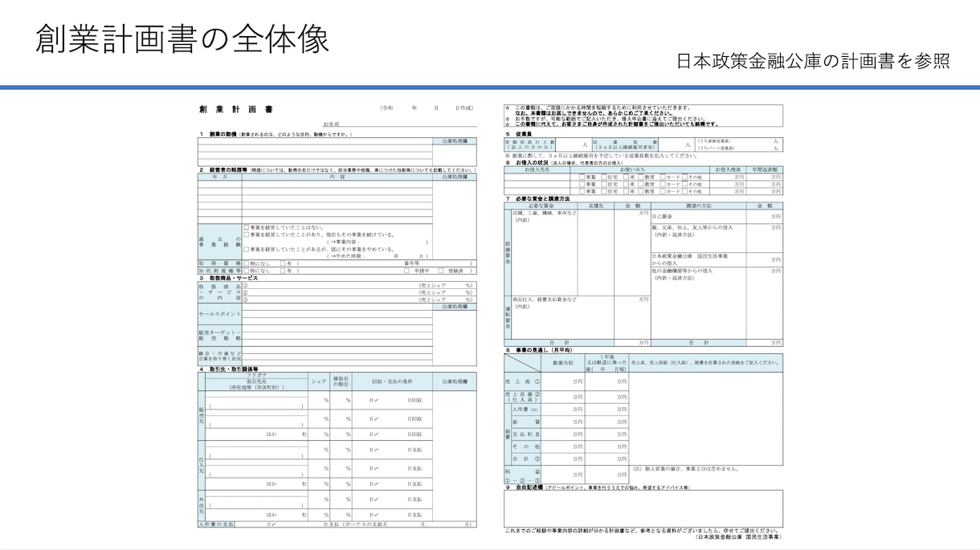Screen dimensions: 980x550
Task: Click '他の金融機関等からの借入' text
Action: 682,271
